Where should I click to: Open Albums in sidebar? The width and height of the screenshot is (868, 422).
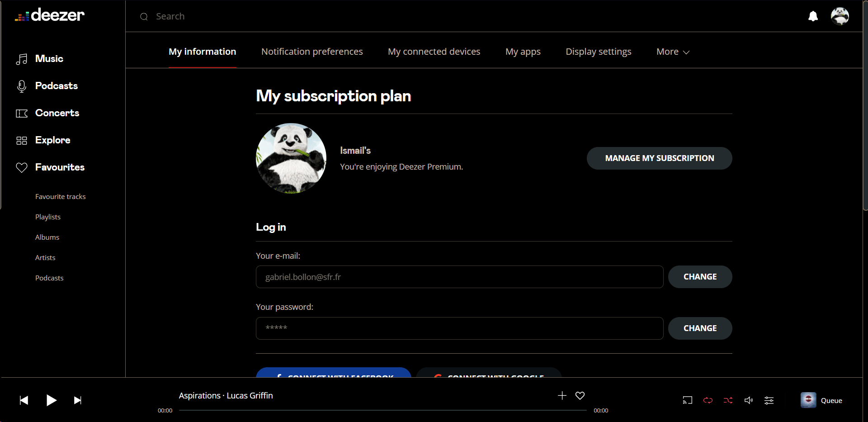(47, 237)
